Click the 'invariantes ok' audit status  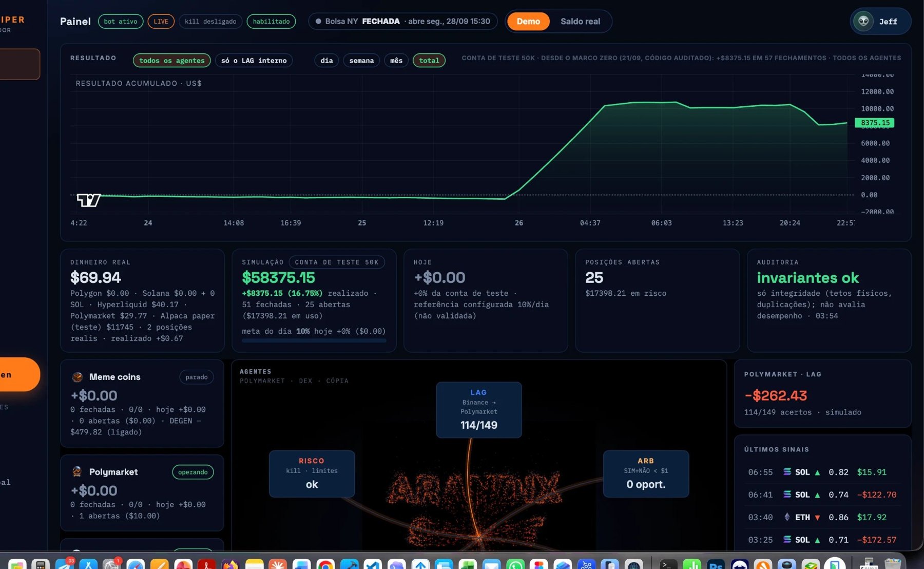(x=807, y=278)
